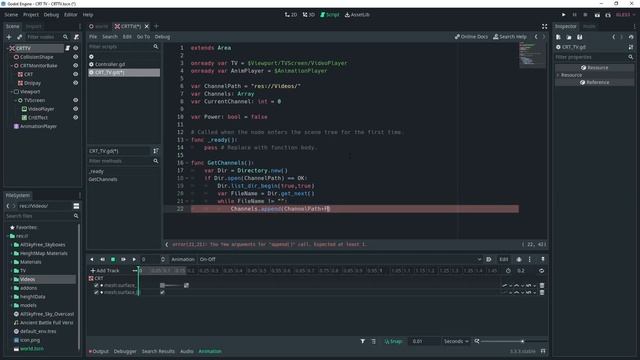Switch to the 3D workspace
Screen dimensions: 640x360
coord(309,15)
